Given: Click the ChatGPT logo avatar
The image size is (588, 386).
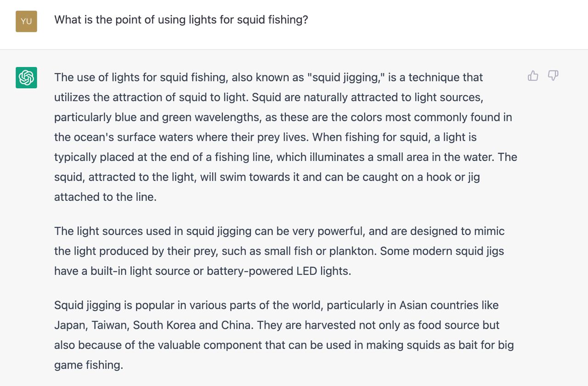Looking at the screenshot, I should pos(26,77).
